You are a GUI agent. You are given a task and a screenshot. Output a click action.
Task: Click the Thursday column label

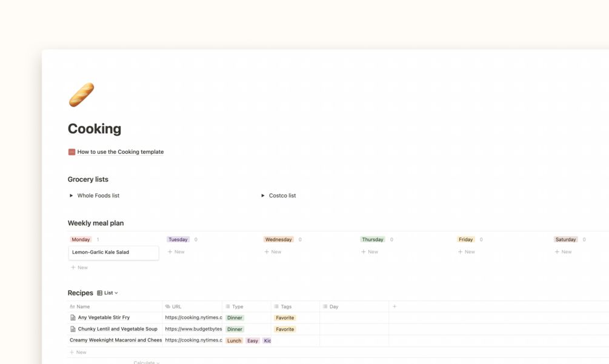click(x=373, y=239)
